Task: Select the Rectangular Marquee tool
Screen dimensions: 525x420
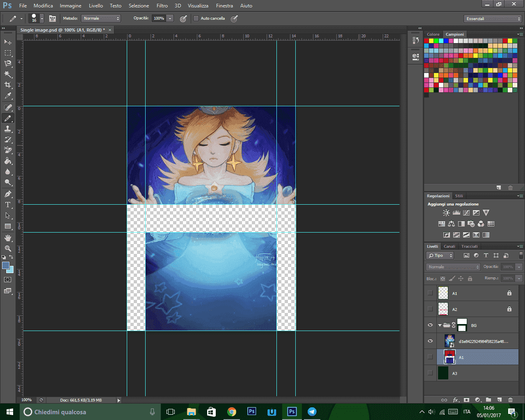Action: [x=8, y=53]
